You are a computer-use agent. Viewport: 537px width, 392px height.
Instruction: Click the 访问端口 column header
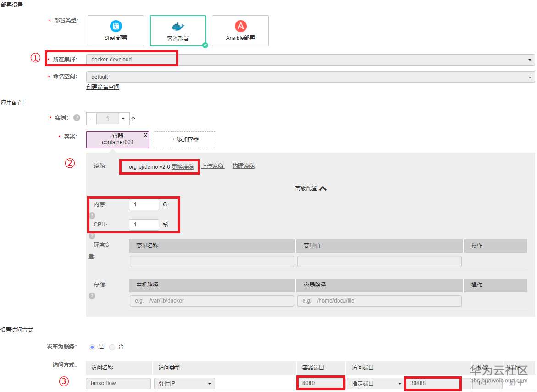409,368
